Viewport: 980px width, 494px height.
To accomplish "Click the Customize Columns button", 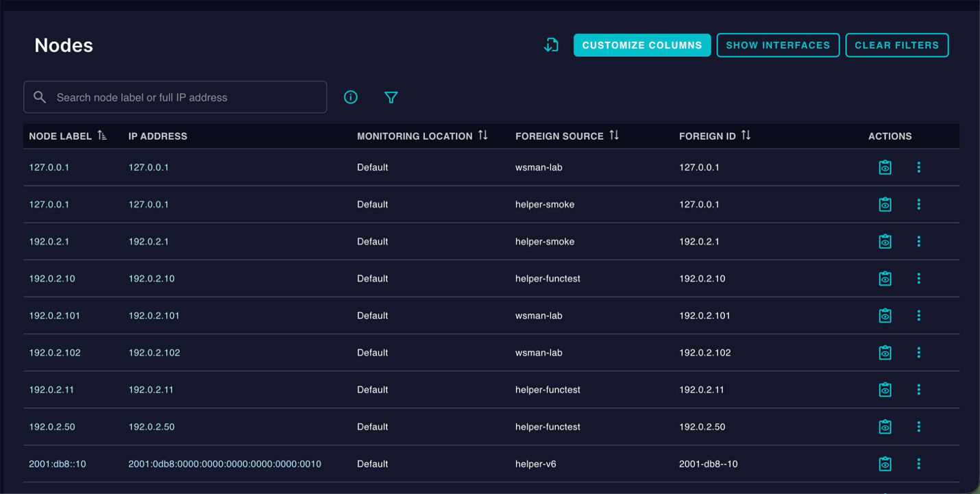I will 642,45.
